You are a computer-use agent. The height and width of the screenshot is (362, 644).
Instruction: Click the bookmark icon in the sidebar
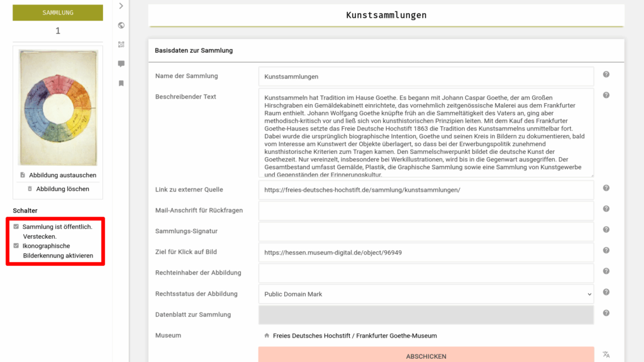coord(121,84)
